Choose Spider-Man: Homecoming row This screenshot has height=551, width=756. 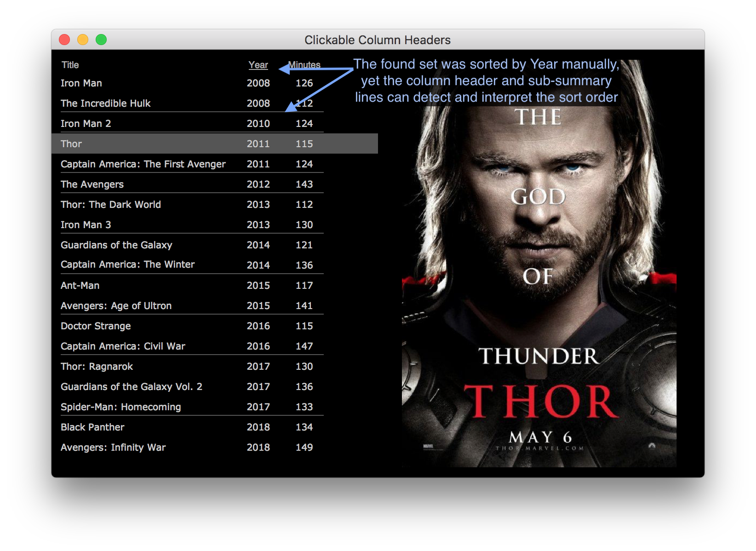click(x=121, y=407)
